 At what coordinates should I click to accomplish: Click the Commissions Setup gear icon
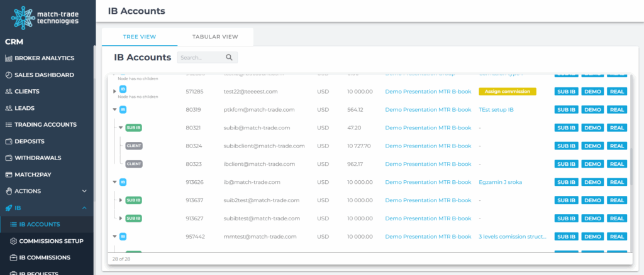click(x=13, y=241)
